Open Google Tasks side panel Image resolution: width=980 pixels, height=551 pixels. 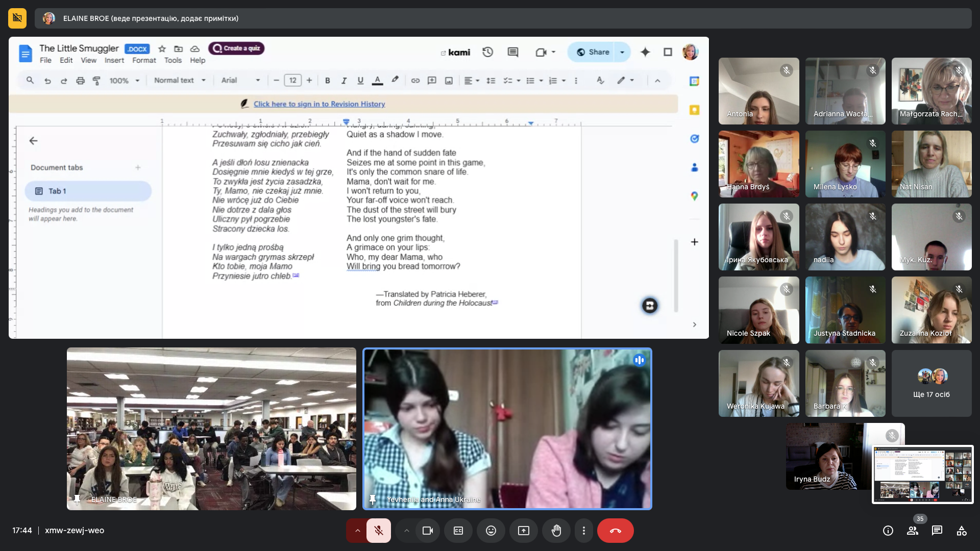pos(694,139)
